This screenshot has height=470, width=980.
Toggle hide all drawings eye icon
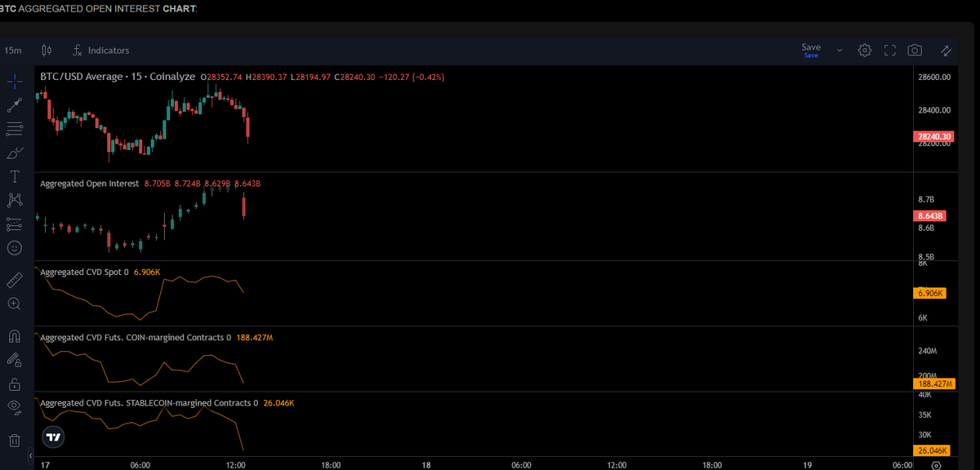coord(15,406)
